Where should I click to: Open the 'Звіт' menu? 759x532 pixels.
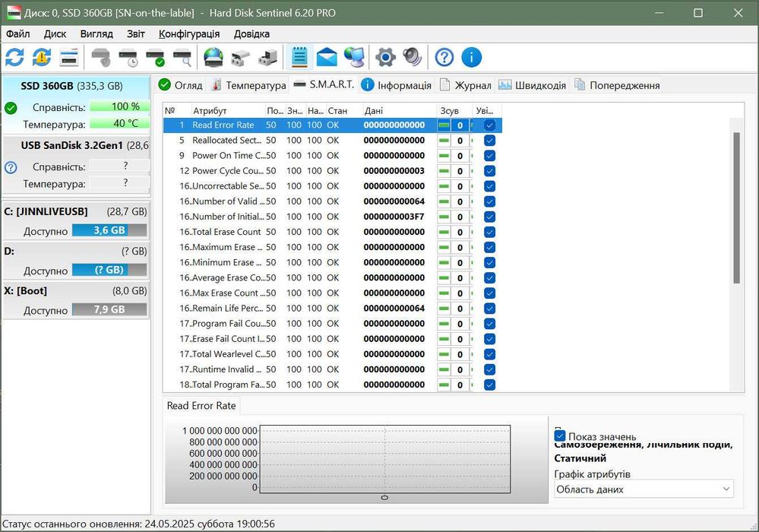pyautogui.click(x=136, y=33)
